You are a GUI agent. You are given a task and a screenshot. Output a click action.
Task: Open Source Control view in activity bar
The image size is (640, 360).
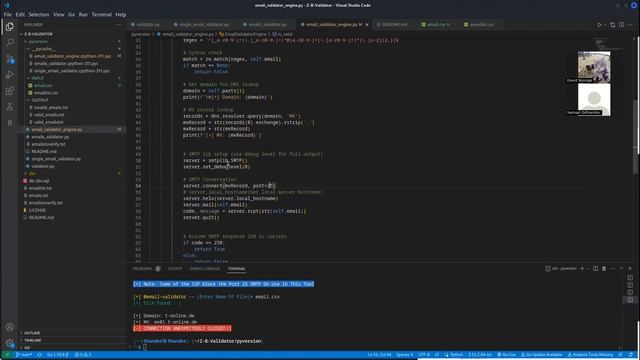coord(10,59)
